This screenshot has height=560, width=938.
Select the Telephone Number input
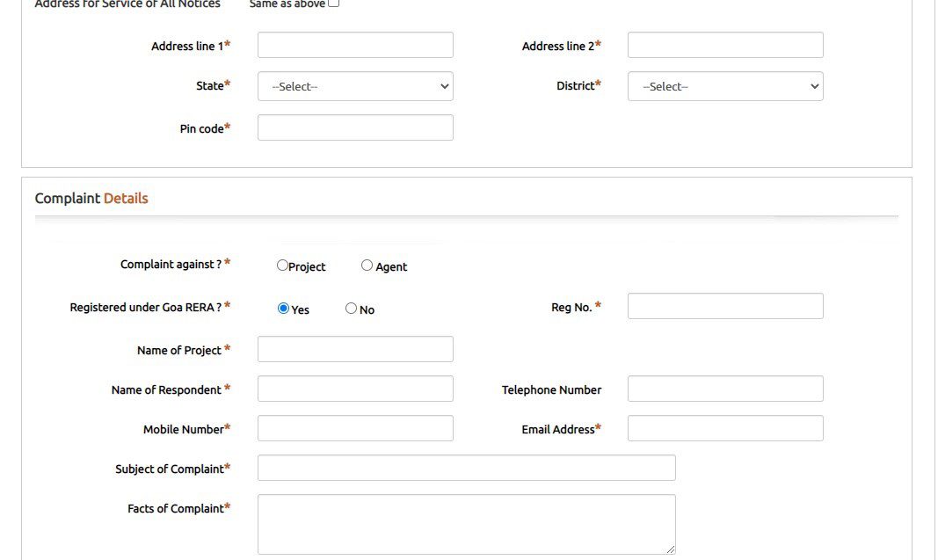click(725, 389)
